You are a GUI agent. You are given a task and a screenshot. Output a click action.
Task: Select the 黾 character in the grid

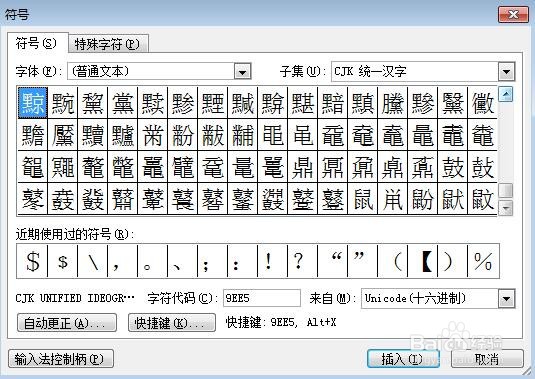tap(303, 135)
